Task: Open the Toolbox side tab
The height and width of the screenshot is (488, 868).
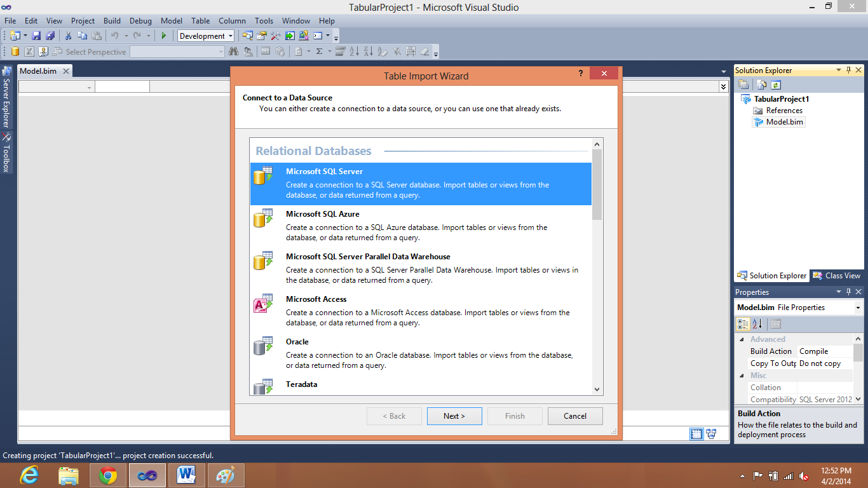Action: coord(7,152)
